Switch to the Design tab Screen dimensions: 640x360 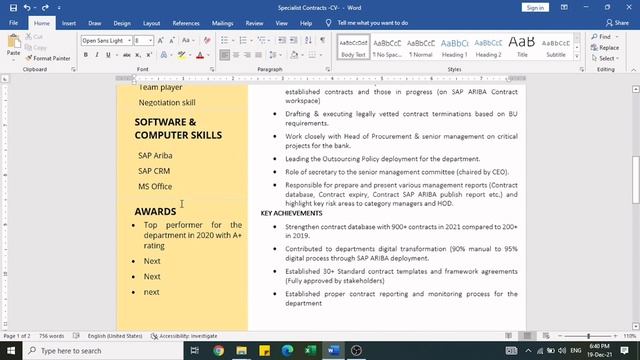pyautogui.click(x=122, y=23)
